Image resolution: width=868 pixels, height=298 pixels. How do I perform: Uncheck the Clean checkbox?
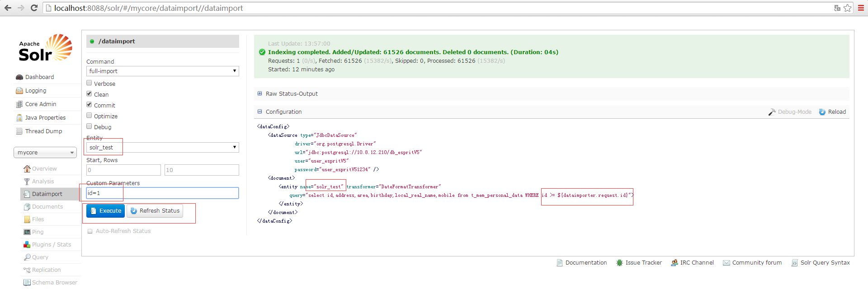pos(89,94)
